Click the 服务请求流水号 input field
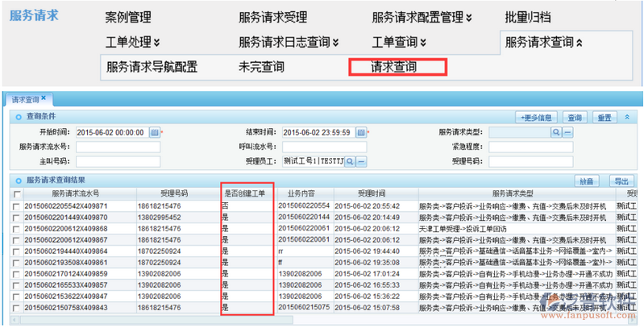 [x=118, y=147]
